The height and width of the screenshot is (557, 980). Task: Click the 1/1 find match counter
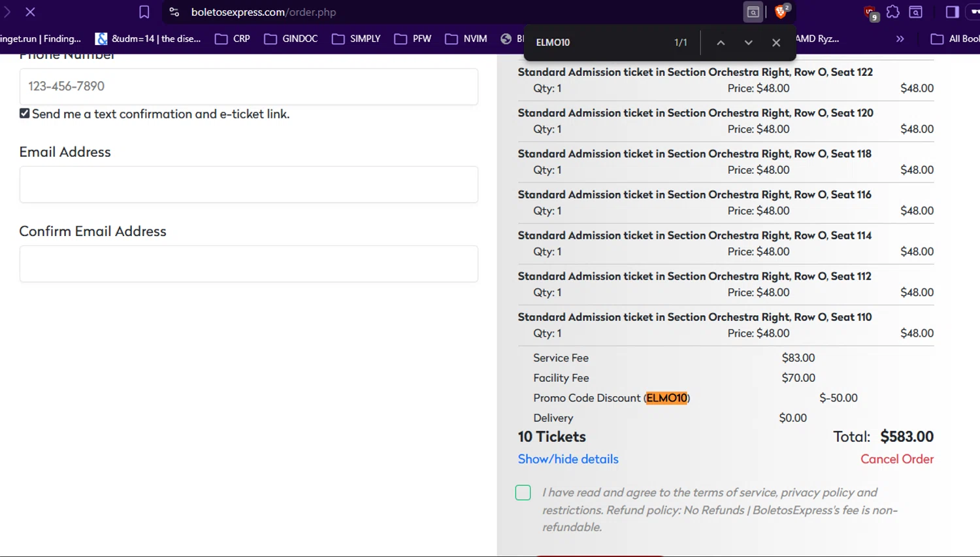click(681, 42)
